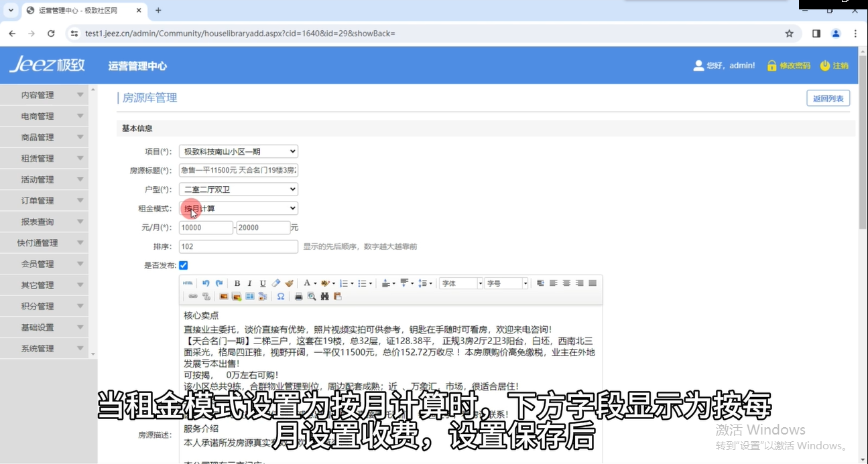Screen dimensions: 868x464
Task: Click the Undo icon in the editor toolbar
Action: pos(205,283)
